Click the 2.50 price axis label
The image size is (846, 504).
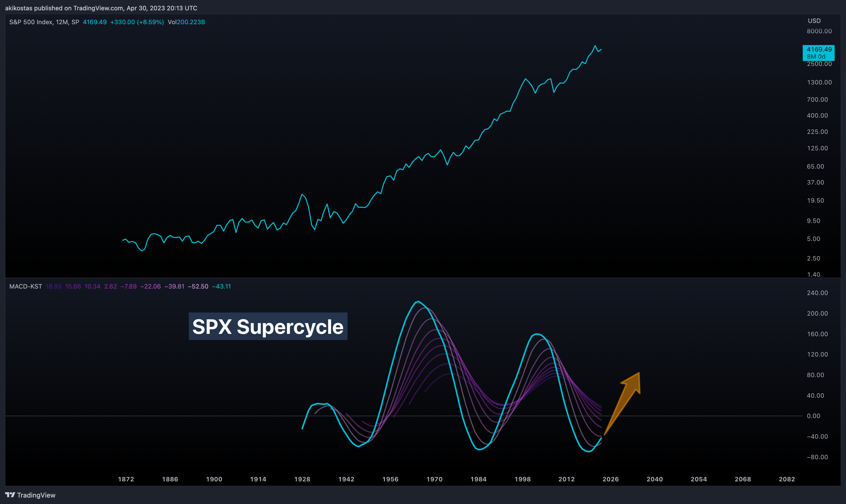click(813, 258)
